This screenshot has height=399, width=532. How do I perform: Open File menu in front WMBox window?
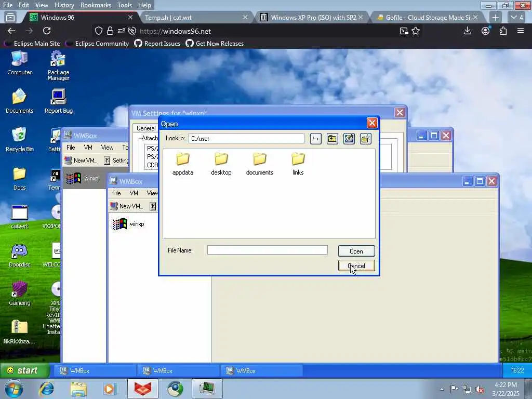[116, 193]
